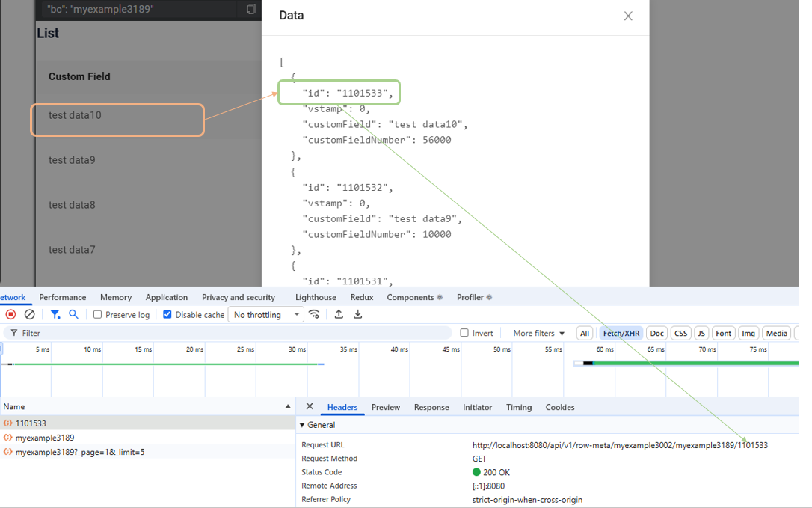Uncheck the Disable cache checkbox
The height and width of the screenshot is (508, 812).
[x=167, y=315]
